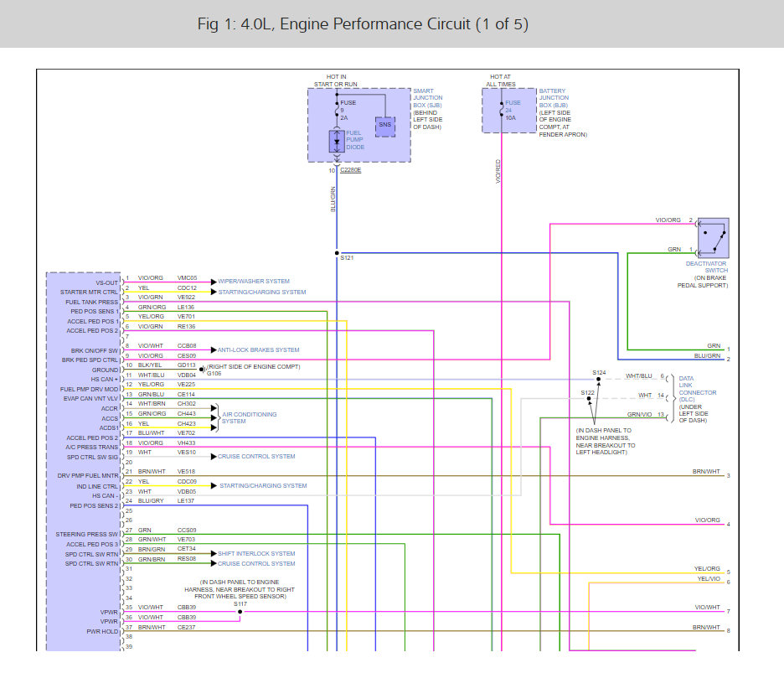Click the Fuel Pump Diode label
784x673 pixels.
tap(355, 140)
